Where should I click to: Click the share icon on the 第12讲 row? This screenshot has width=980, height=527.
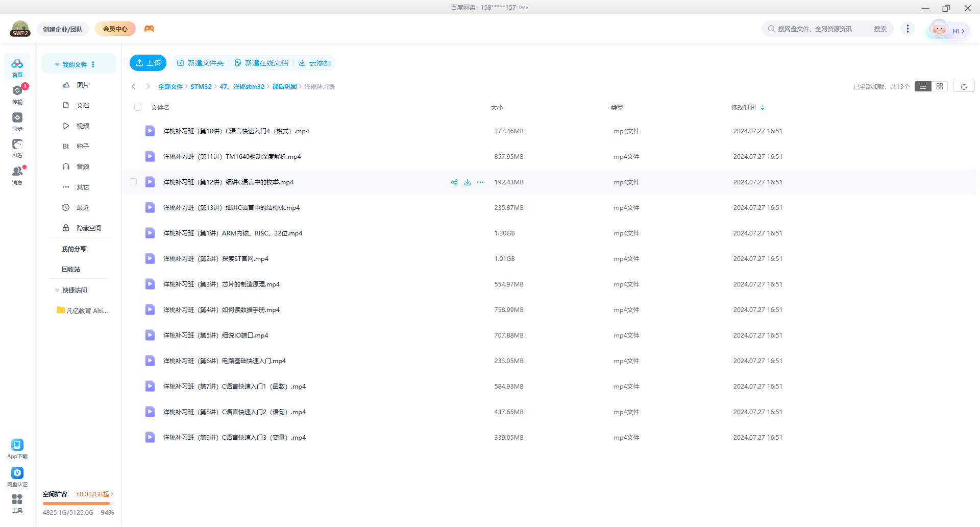point(454,182)
